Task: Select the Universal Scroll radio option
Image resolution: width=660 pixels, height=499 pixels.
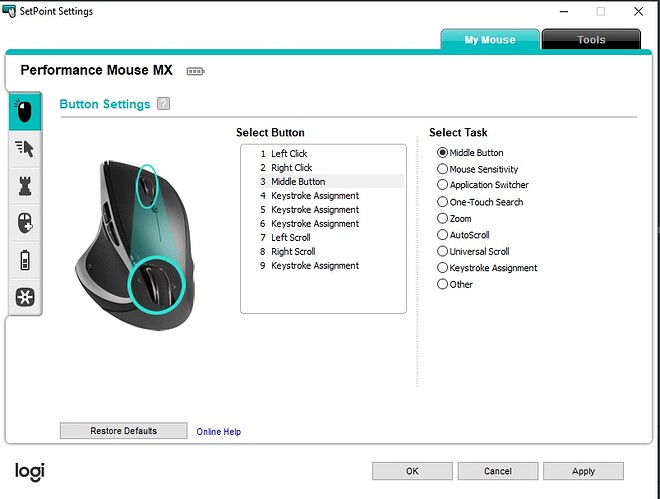Action: click(442, 251)
